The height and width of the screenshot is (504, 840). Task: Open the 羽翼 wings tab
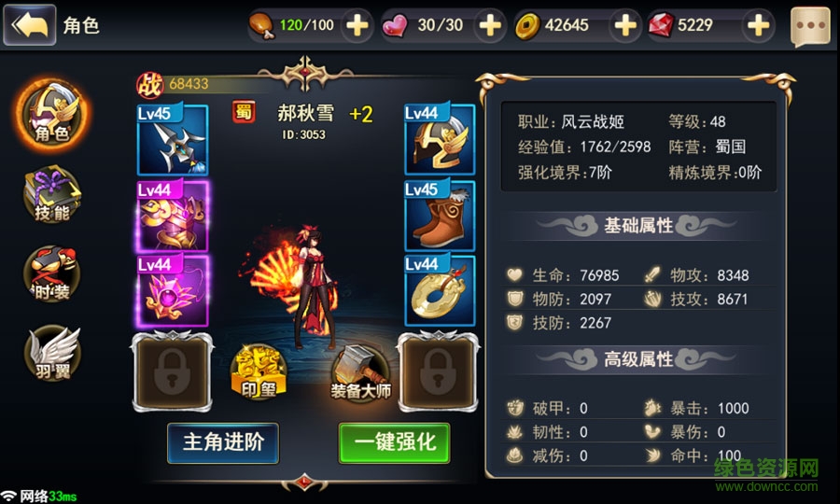[52, 353]
